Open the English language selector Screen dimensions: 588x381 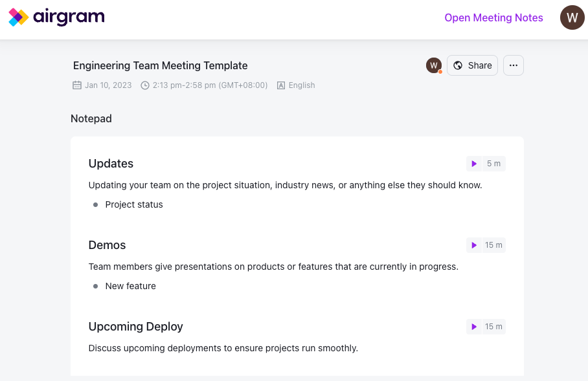tap(302, 85)
